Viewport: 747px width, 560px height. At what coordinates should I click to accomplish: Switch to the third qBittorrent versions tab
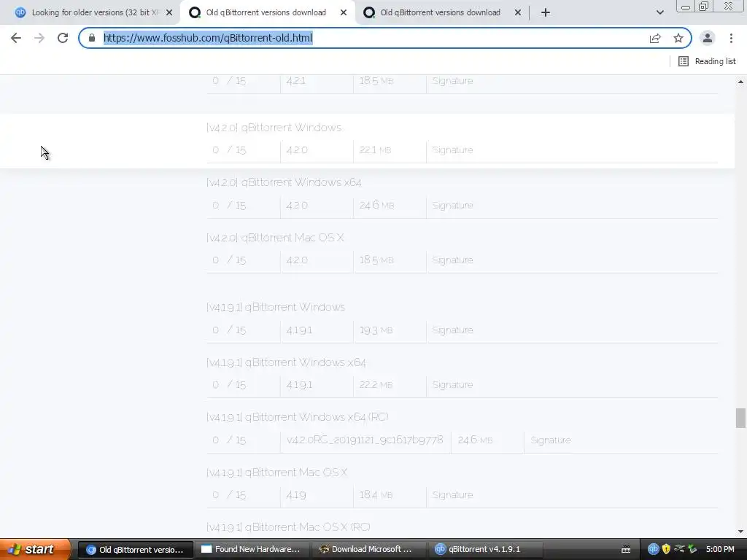[440, 12]
